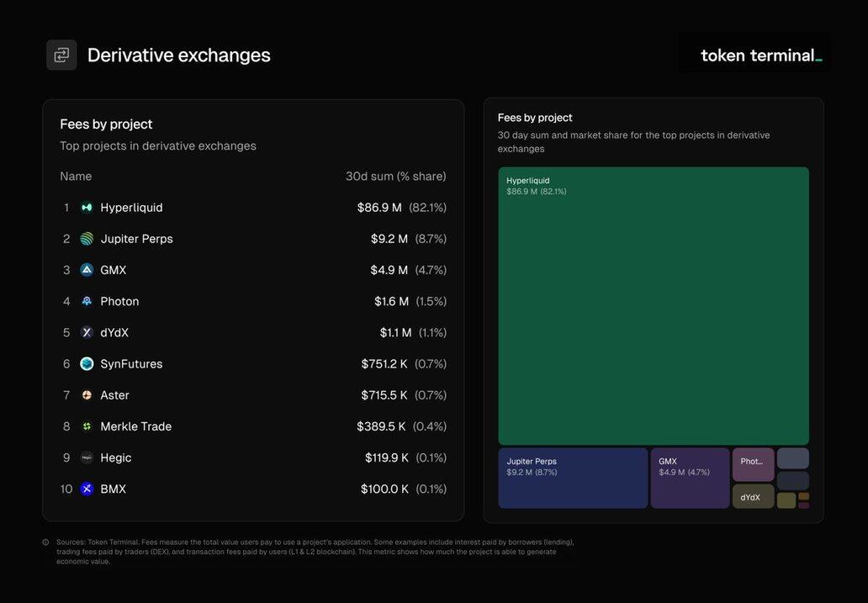Image resolution: width=868 pixels, height=603 pixels.
Task: Click the SynFutures logo icon
Action: pyautogui.click(x=87, y=364)
